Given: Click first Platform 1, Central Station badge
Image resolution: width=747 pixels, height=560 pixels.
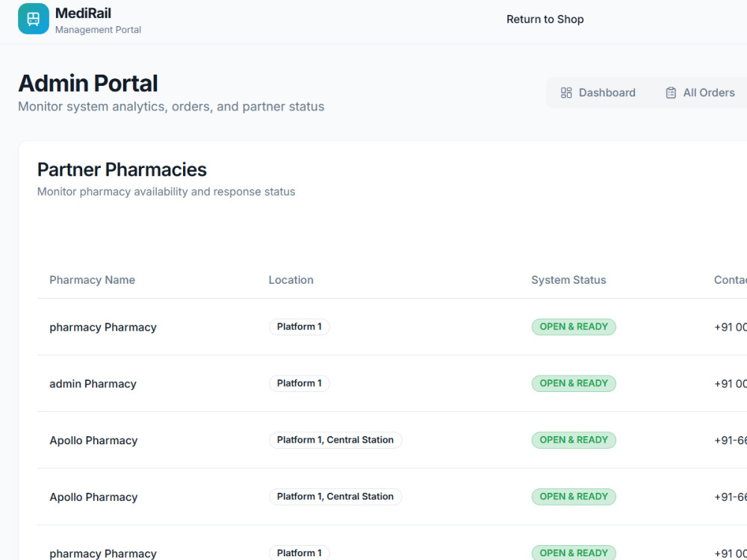Looking at the screenshot, I should 335,440.
